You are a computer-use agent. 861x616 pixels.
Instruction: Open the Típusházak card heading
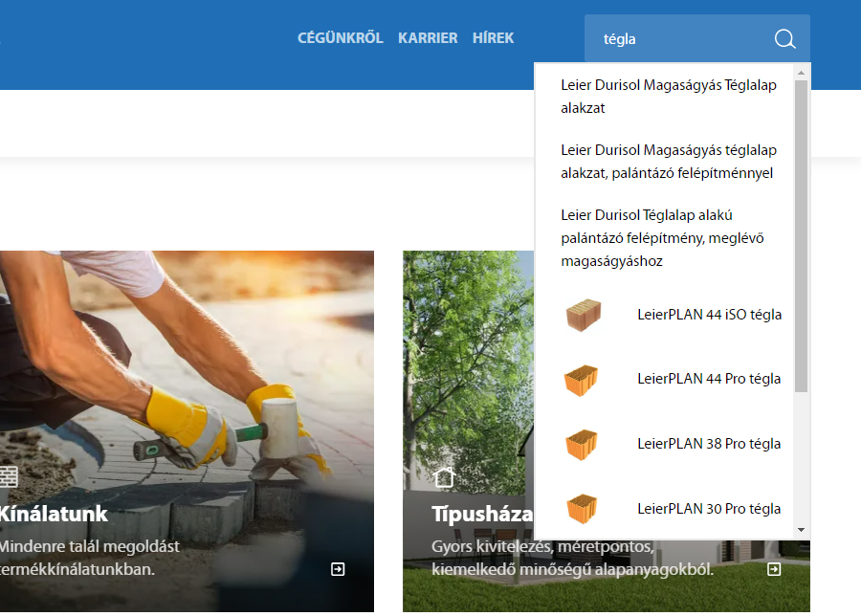482,514
